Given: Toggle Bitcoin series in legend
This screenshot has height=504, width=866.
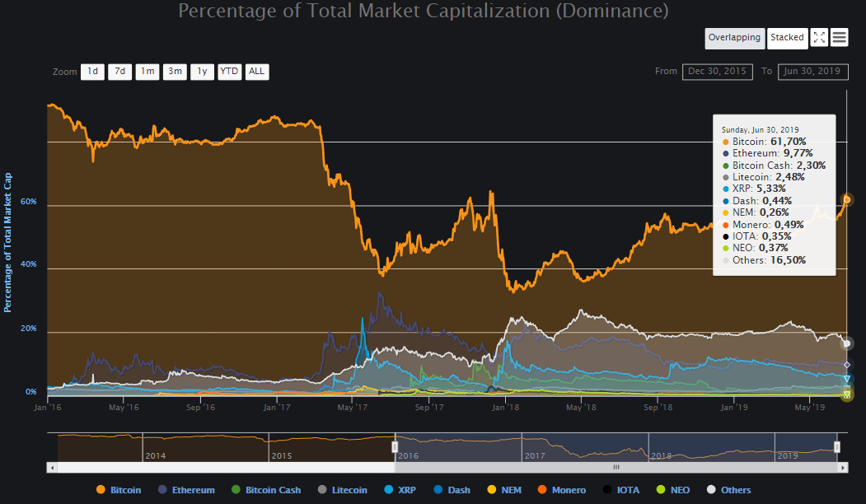Looking at the screenshot, I should pyautogui.click(x=119, y=490).
